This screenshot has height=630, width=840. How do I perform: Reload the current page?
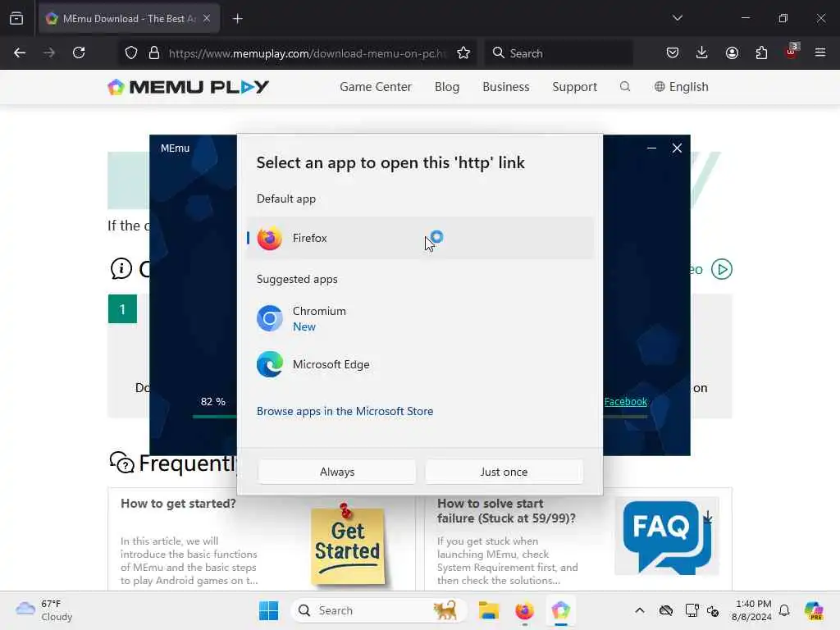(x=79, y=52)
